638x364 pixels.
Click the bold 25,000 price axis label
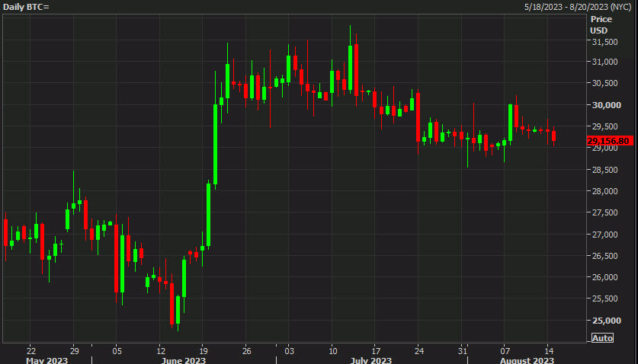[x=606, y=321]
